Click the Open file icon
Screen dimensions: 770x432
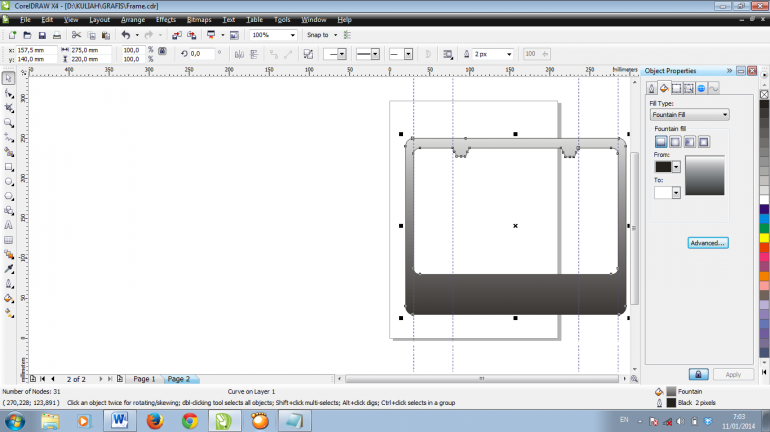28,35
